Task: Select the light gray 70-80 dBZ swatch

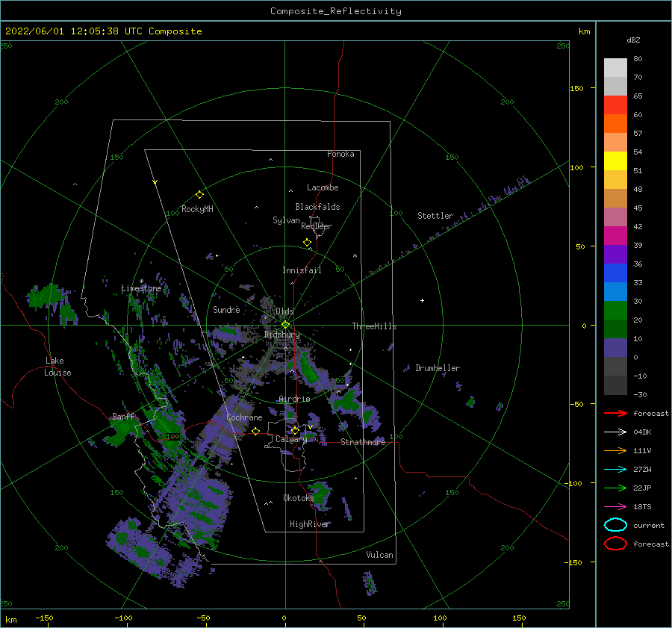Action: click(x=615, y=68)
